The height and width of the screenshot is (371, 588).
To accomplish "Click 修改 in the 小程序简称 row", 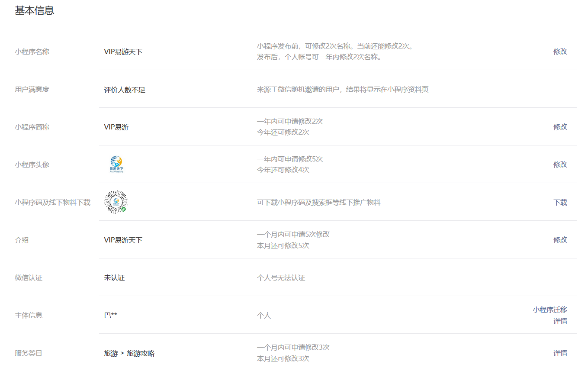I will coord(560,127).
